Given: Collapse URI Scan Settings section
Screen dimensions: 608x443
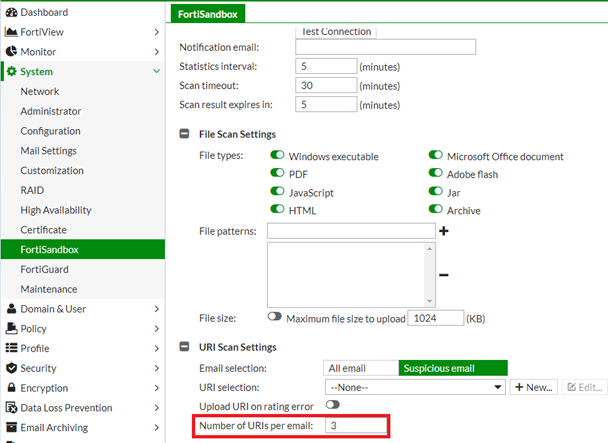Looking at the screenshot, I should [185, 347].
